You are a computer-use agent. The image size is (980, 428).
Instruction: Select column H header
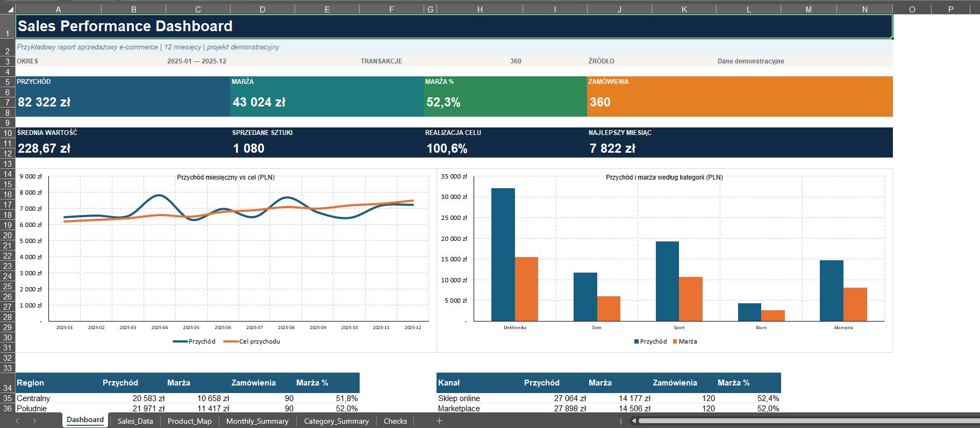[x=480, y=9]
